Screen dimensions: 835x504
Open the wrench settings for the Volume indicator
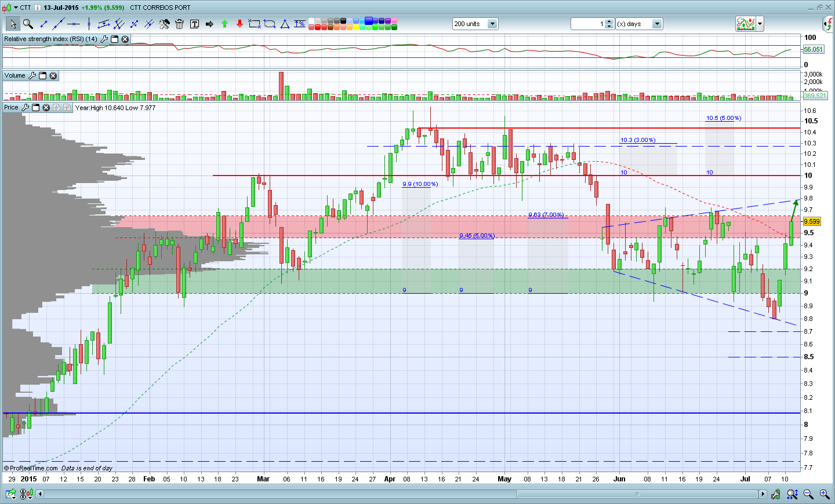tap(32, 76)
